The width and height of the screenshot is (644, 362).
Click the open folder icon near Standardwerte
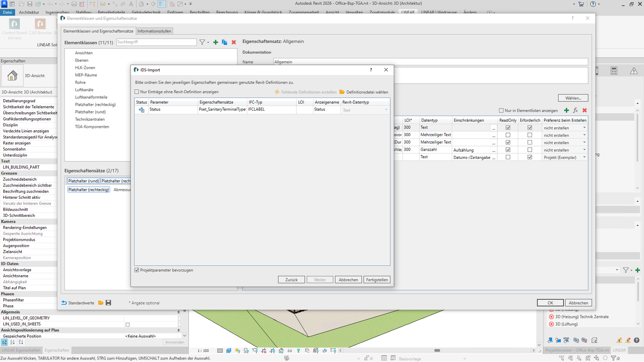tap(101, 303)
